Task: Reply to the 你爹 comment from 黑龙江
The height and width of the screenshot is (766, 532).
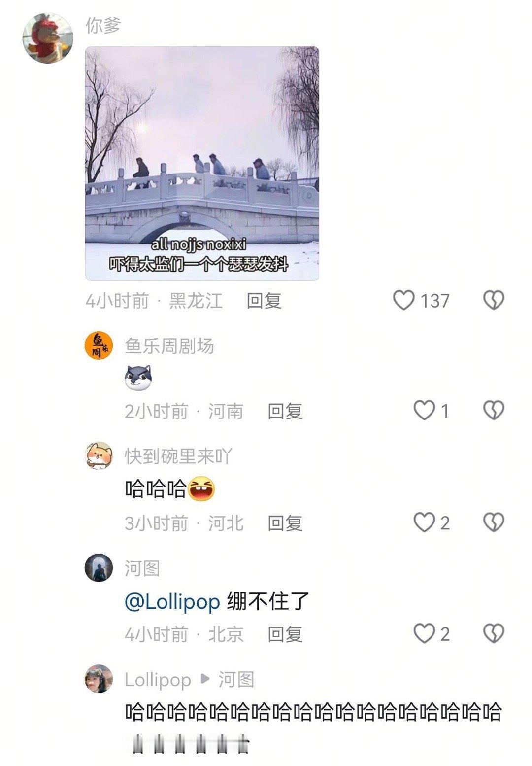Action: (264, 301)
